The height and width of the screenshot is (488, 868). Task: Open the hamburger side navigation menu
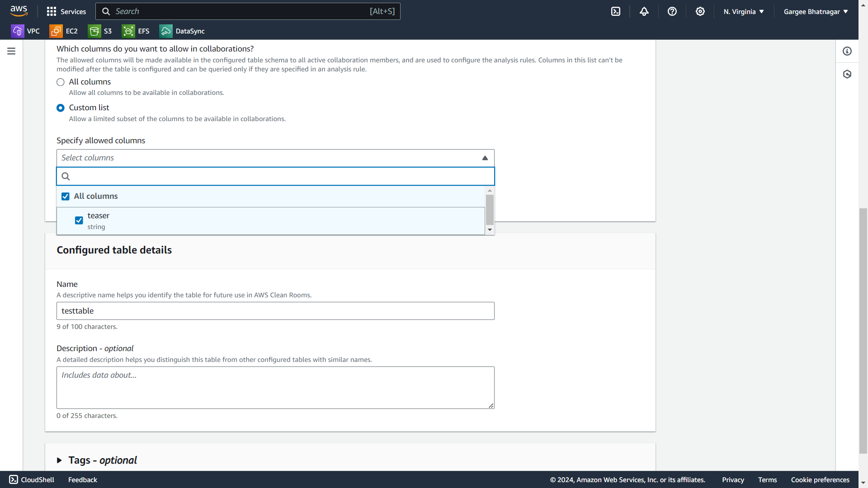click(x=11, y=51)
